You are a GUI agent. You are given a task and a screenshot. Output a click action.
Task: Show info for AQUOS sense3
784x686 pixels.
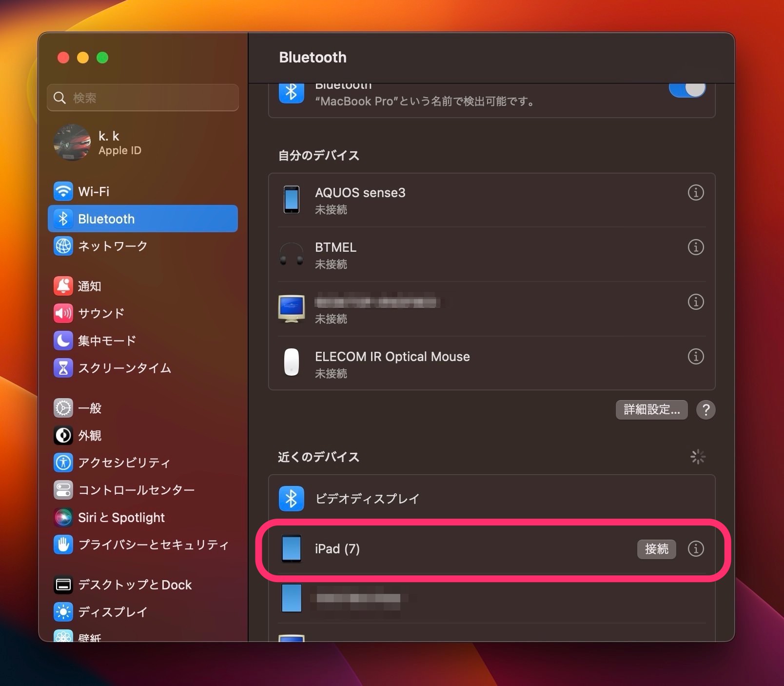click(x=696, y=192)
